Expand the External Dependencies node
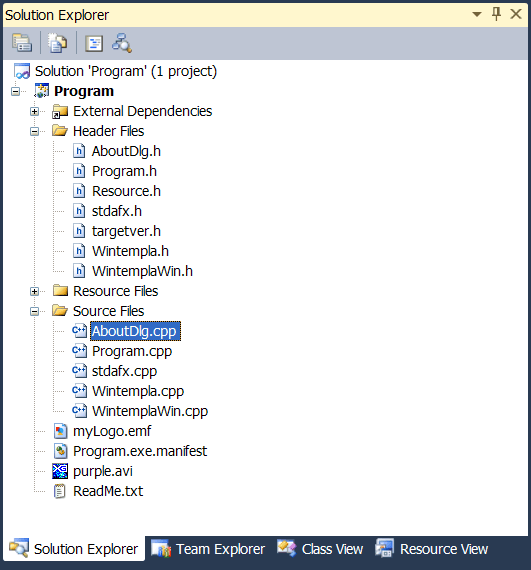531x570 pixels. [35, 111]
